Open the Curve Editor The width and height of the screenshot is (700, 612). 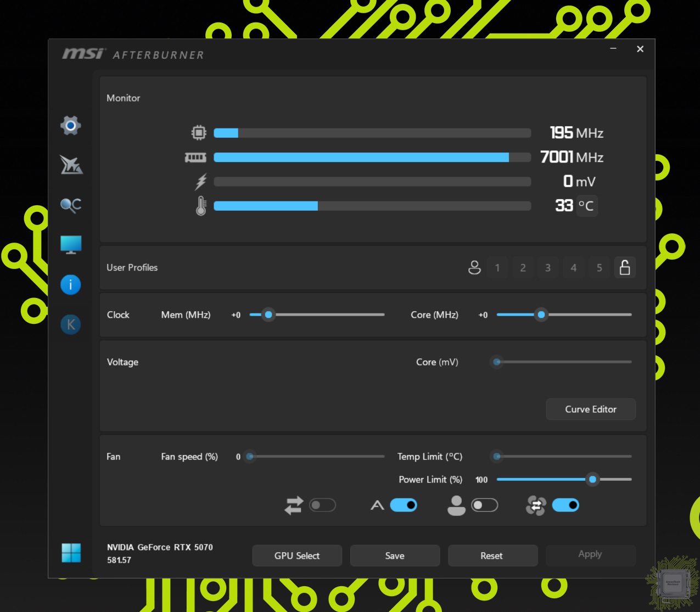(591, 409)
